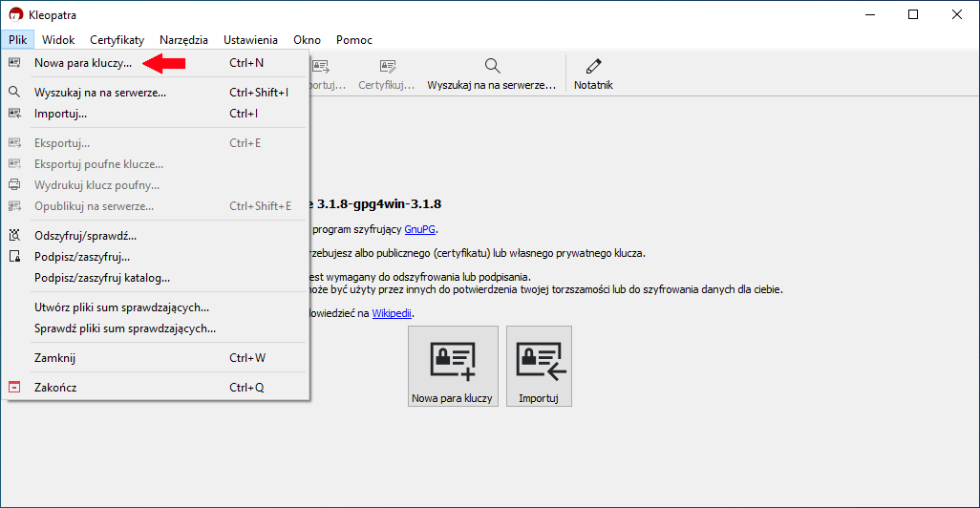Viewport: 980px width, 508px height.
Task: Select Sprawdź pliki sum sprawdzających...
Action: (156, 328)
